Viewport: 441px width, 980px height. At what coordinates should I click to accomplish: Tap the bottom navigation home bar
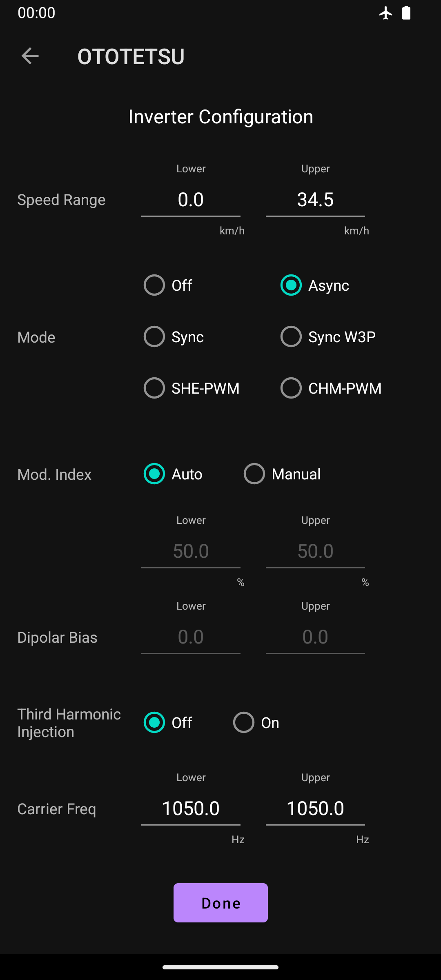pyautogui.click(x=220, y=967)
